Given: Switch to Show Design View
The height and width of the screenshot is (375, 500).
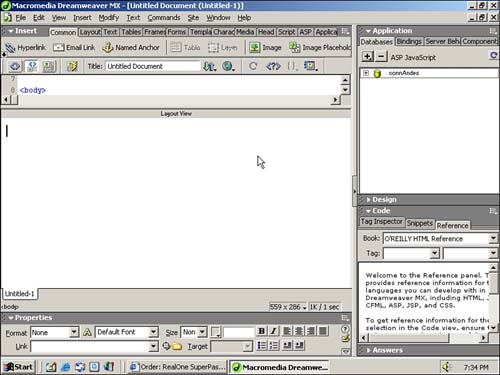Looking at the screenshot, I should 49,66.
